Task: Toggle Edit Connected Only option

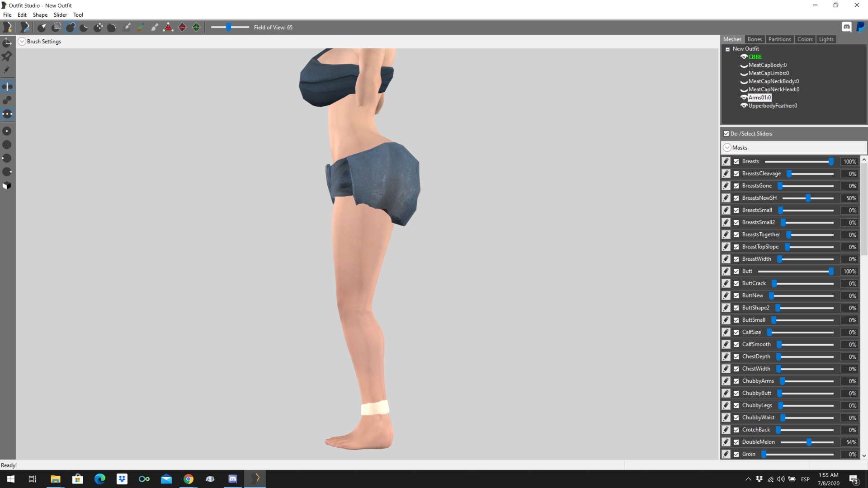Action: coord(7,100)
